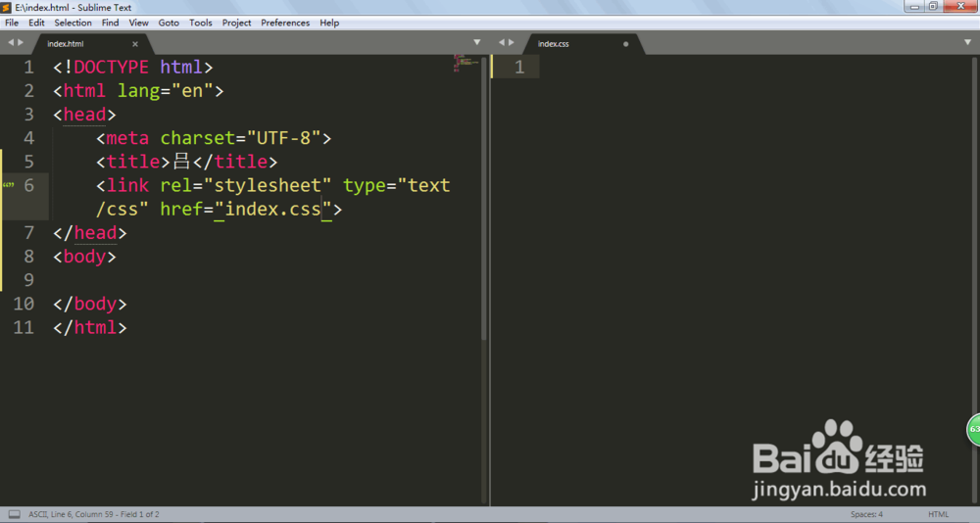
Task: Click the opening body tag on line 8
Action: tap(84, 257)
